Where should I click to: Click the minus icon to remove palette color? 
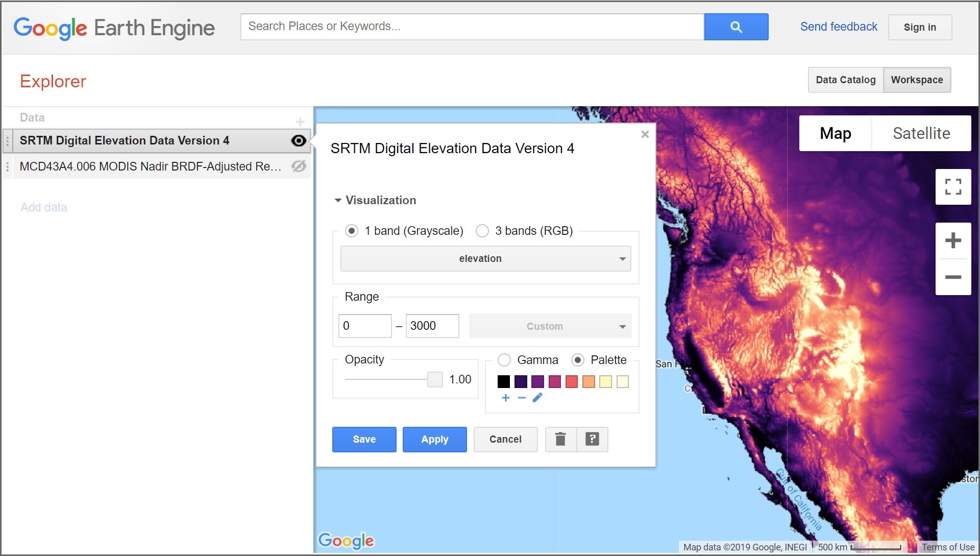point(521,398)
